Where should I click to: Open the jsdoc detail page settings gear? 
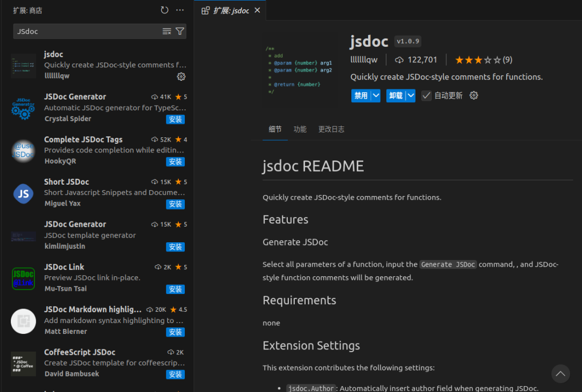474,95
